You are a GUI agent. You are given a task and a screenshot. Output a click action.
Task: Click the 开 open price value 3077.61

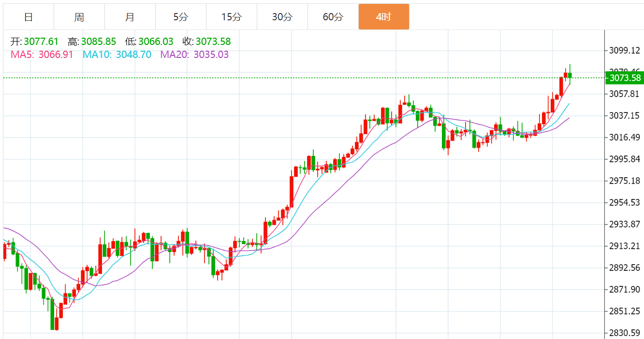pyautogui.click(x=41, y=42)
